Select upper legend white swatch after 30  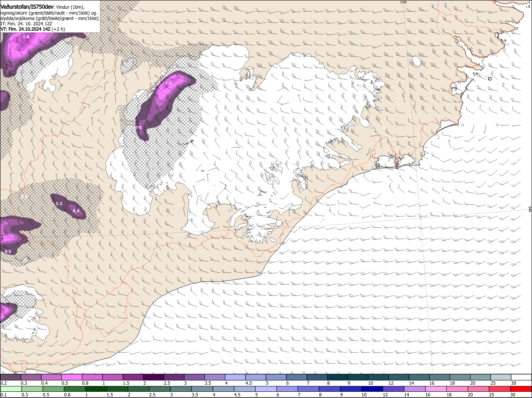click(x=522, y=377)
